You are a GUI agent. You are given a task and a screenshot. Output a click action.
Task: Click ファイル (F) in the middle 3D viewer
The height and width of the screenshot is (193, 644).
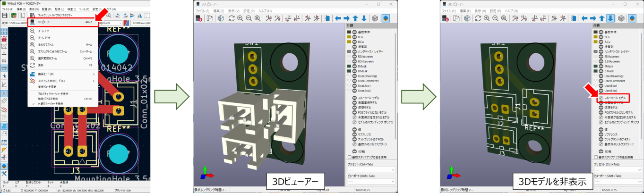(x=203, y=10)
